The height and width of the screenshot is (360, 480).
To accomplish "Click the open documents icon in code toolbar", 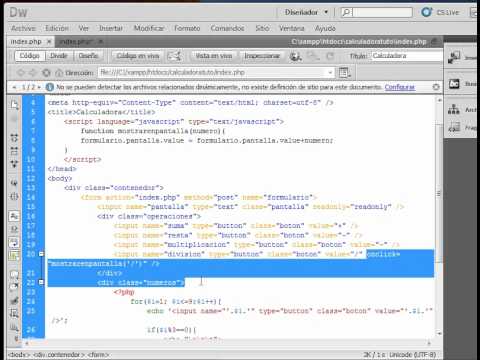I will [14, 105].
